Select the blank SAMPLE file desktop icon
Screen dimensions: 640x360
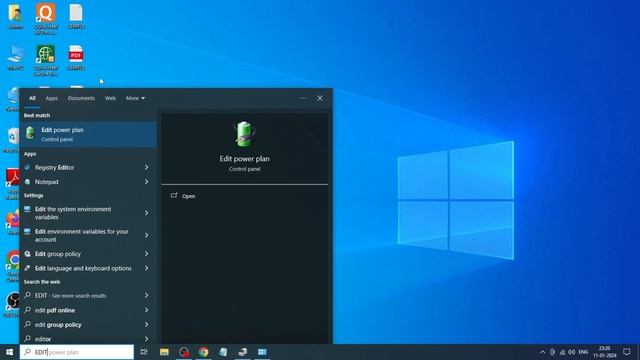(76, 16)
